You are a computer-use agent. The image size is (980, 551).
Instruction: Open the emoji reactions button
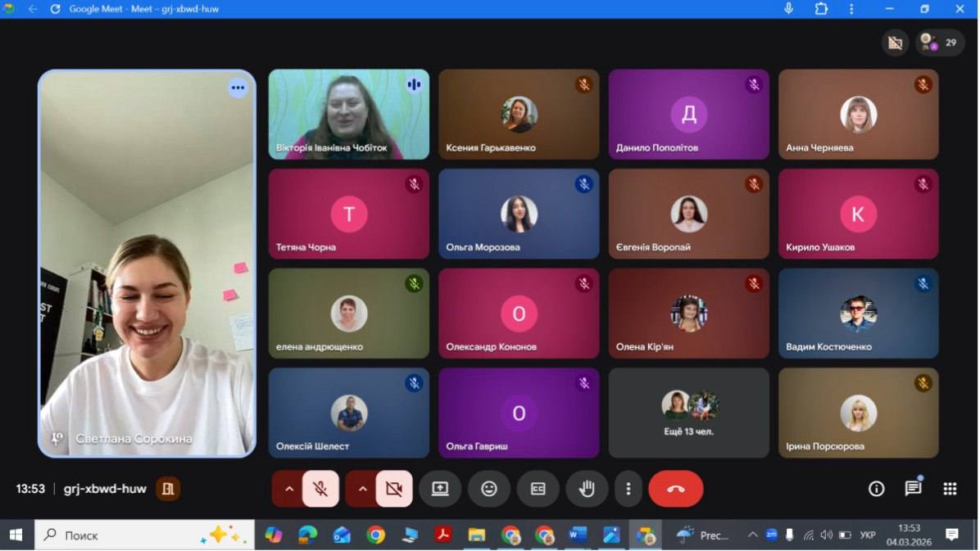coord(489,489)
